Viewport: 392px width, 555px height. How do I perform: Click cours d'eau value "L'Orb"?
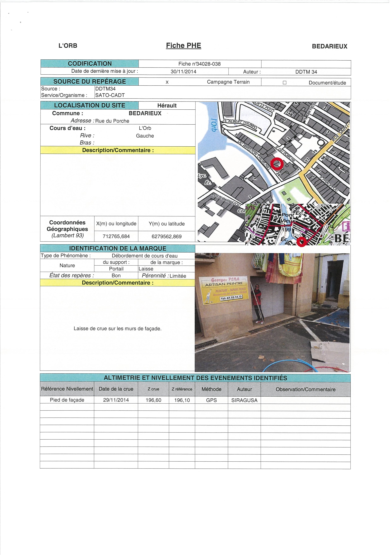145,128
